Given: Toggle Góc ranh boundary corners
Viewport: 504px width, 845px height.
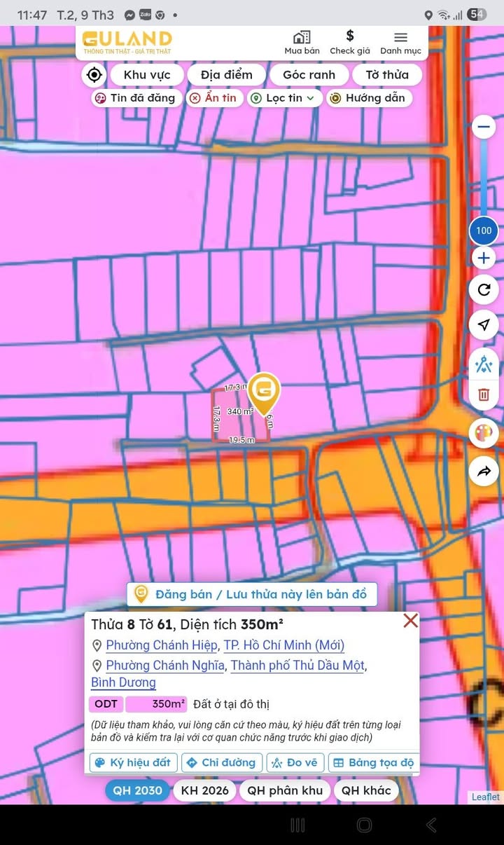Looking at the screenshot, I should pos(309,75).
